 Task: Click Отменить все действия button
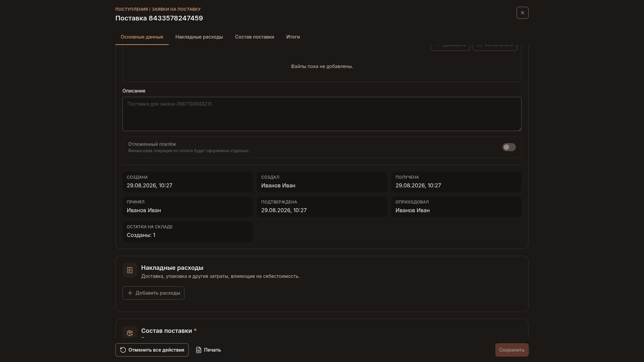pyautogui.click(x=152, y=350)
